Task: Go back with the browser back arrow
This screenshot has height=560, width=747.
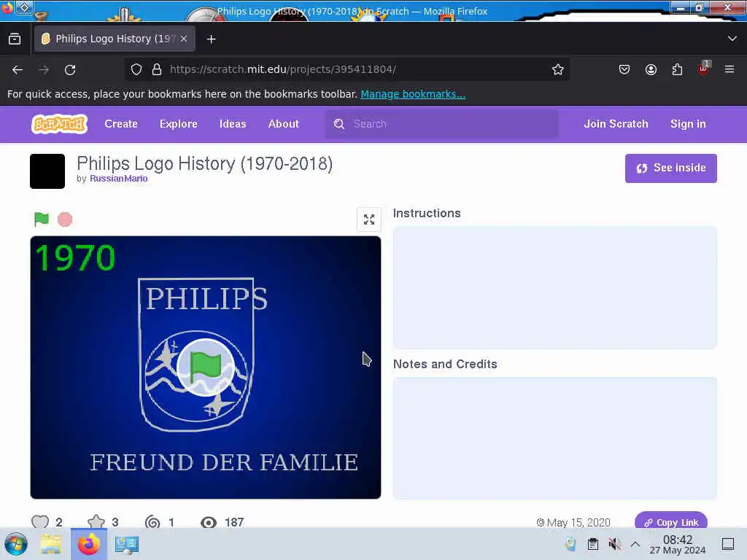Action: (18, 69)
